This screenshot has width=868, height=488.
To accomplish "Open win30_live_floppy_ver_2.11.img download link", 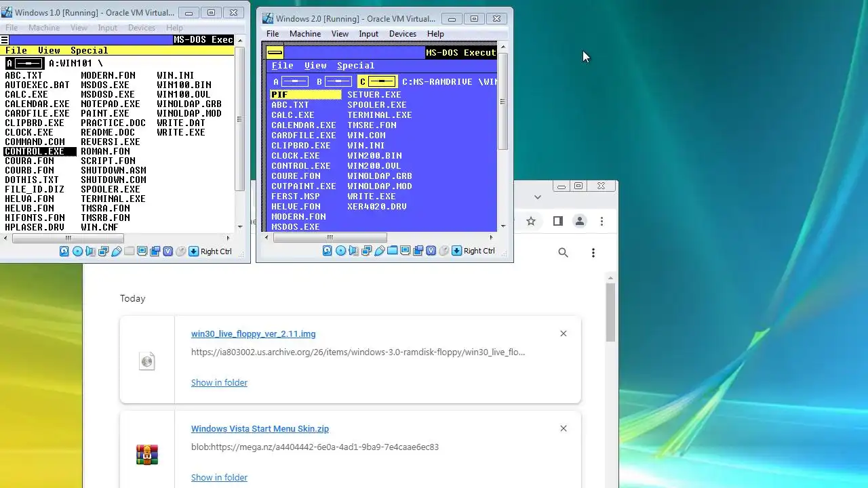I will [x=253, y=333].
